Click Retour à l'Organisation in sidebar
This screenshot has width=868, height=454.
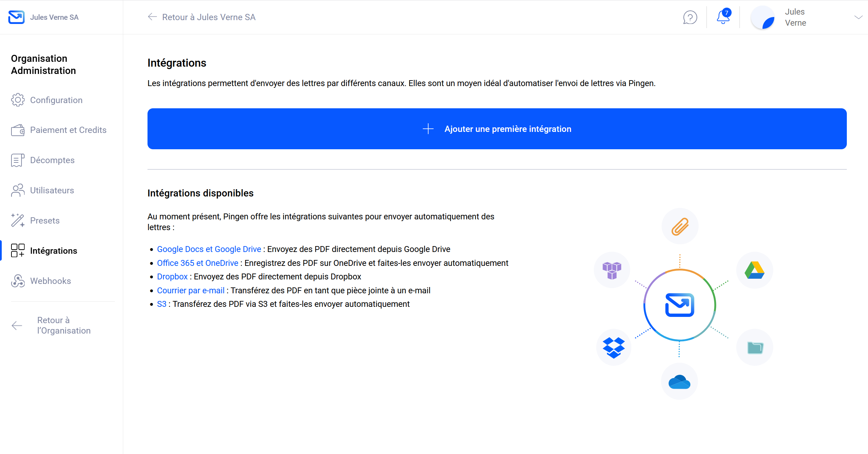pyautogui.click(x=64, y=325)
